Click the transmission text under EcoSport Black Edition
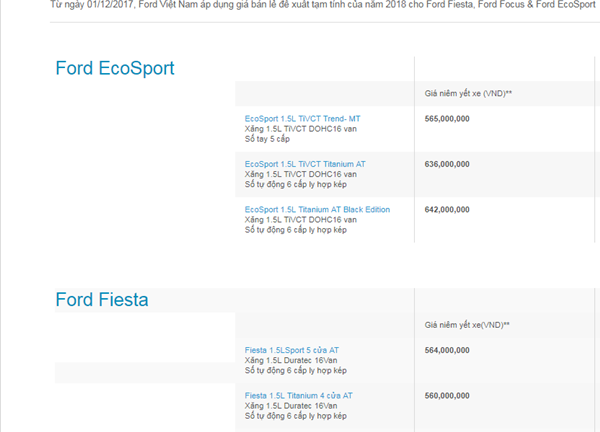The image size is (600, 432). point(295,230)
